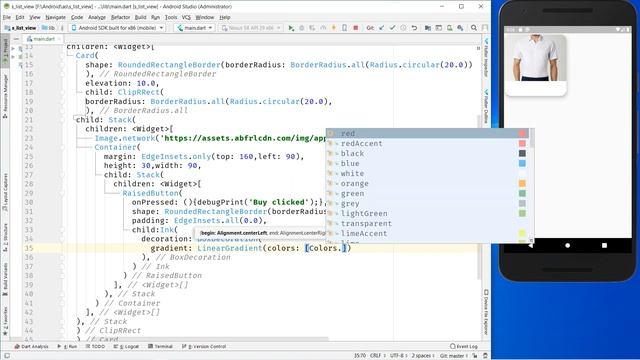Image resolution: width=640 pixels, height=360 pixels.
Task: Choose the orange color swatch suggestion
Action: (x=522, y=183)
